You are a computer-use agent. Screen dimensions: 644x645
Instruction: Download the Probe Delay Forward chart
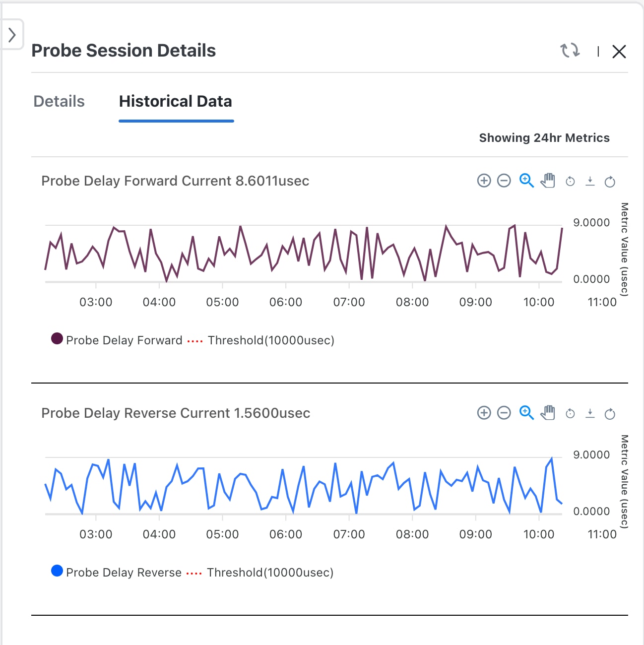click(x=590, y=181)
